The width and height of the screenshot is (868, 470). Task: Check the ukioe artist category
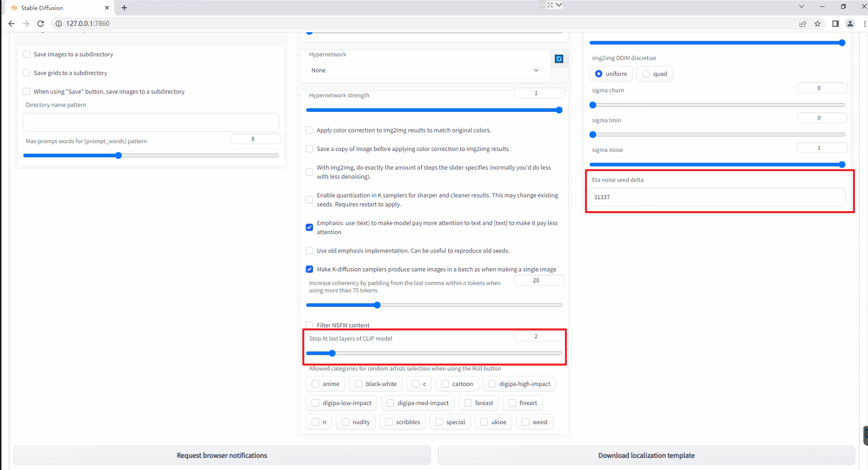(494, 422)
